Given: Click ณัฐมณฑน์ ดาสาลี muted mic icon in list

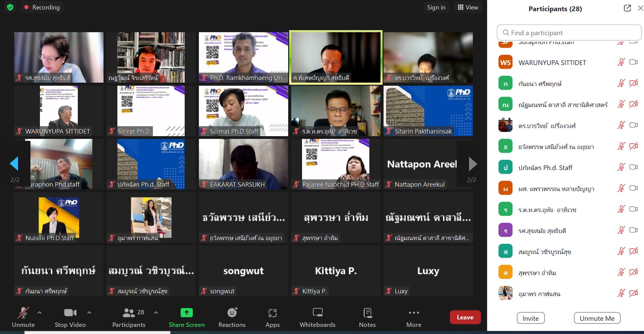Looking at the screenshot, I should 621,104.
